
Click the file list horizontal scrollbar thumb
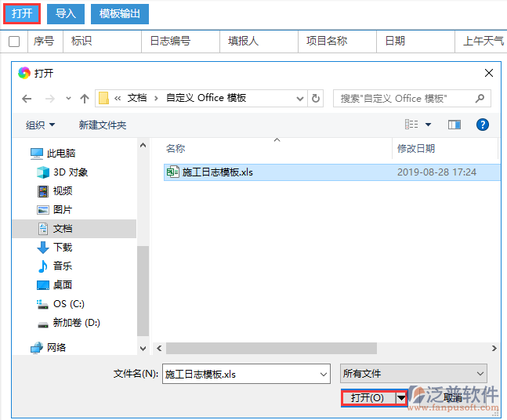pyautogui.click(x=272, y=348)
